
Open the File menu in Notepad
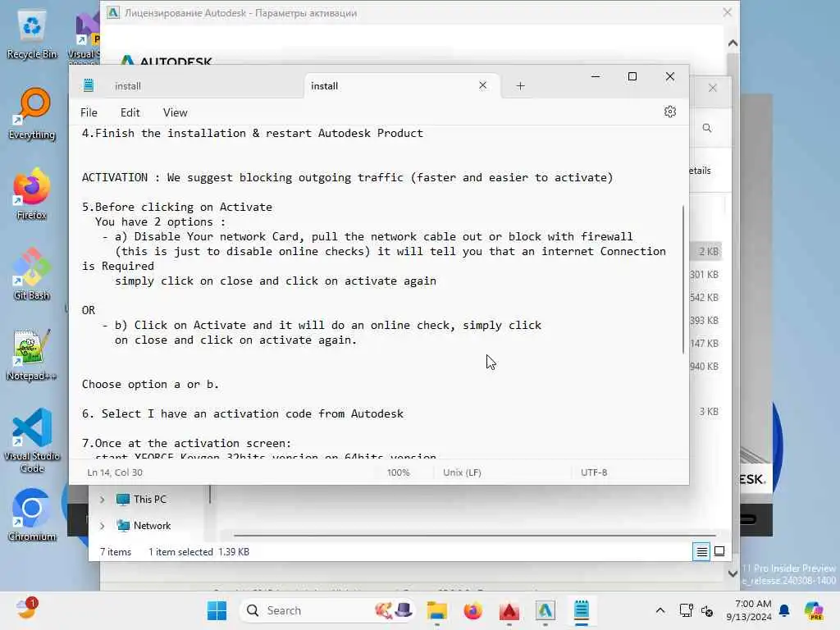point(89,112)
